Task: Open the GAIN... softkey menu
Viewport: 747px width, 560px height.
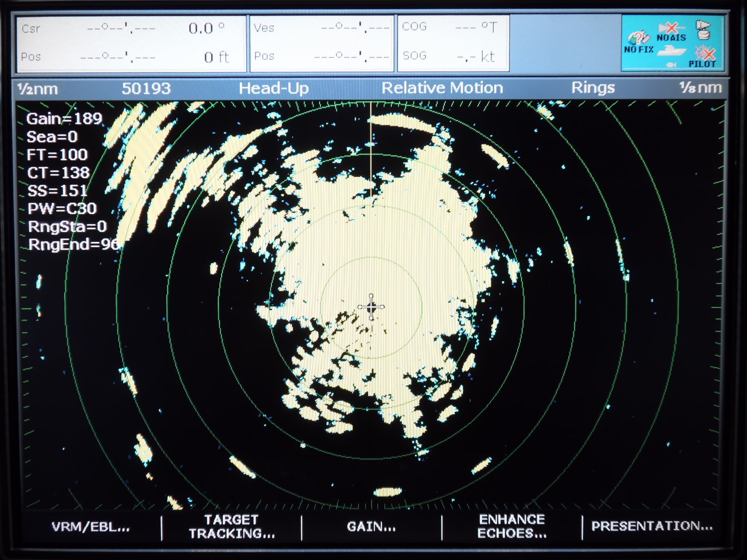Action: click(371, 527)
